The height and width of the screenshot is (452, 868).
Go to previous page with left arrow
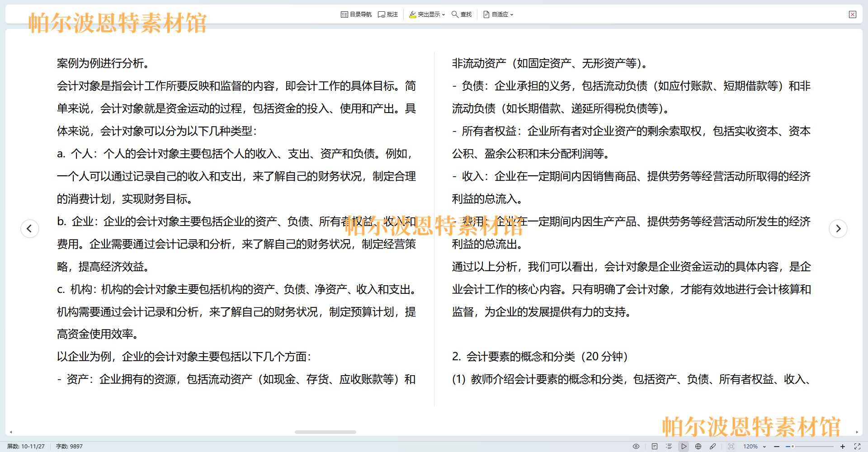(x=30, y=229)
